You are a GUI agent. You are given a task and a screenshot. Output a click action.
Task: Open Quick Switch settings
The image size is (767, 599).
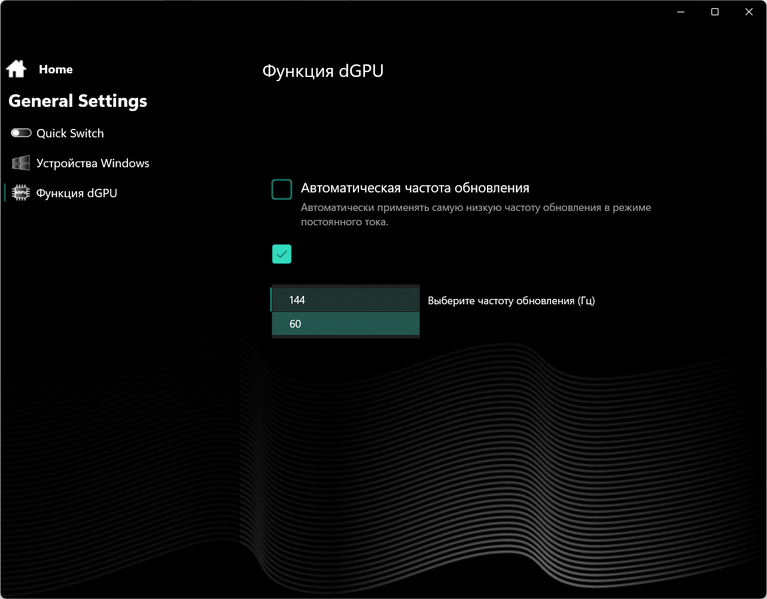point(70,133)
